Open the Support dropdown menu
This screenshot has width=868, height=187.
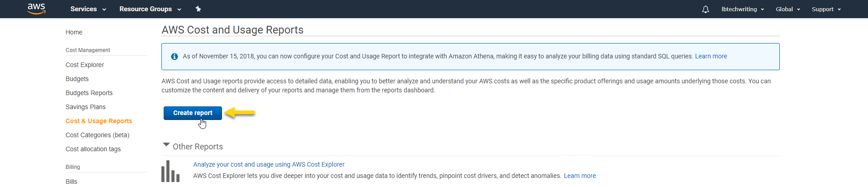pos(826,9)
